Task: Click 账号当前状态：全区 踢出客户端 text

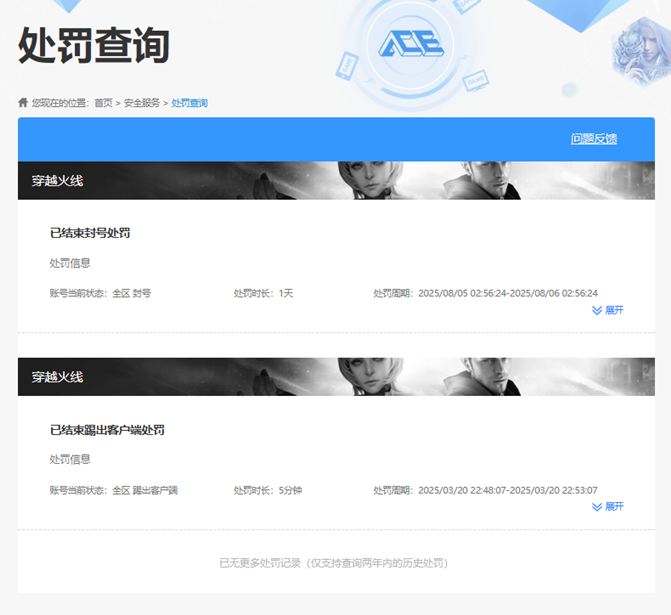Action: pyautogui.click(x=113, y=490)
